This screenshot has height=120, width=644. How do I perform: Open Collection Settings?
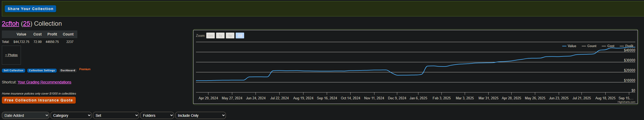42,70
